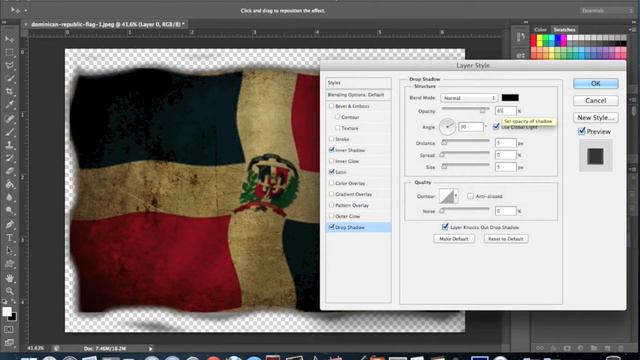Enable Bevel & Emboss style checkbox
The image size is (640, 360).
tap(331, 106)
